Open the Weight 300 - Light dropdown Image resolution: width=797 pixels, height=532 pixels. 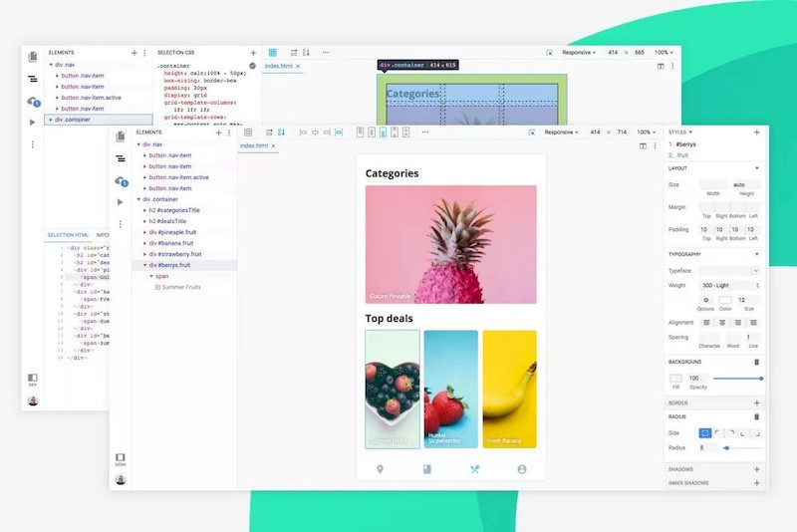pos(730,286)
